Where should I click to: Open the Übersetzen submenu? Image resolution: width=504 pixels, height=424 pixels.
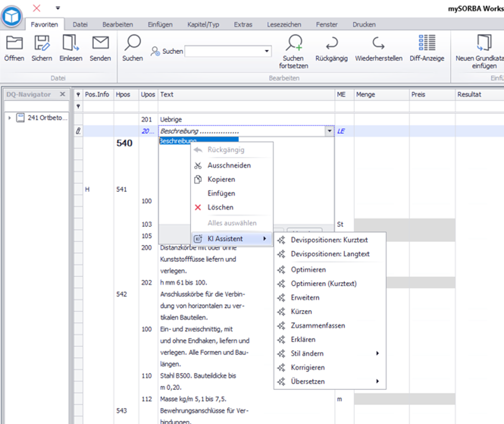377,381
